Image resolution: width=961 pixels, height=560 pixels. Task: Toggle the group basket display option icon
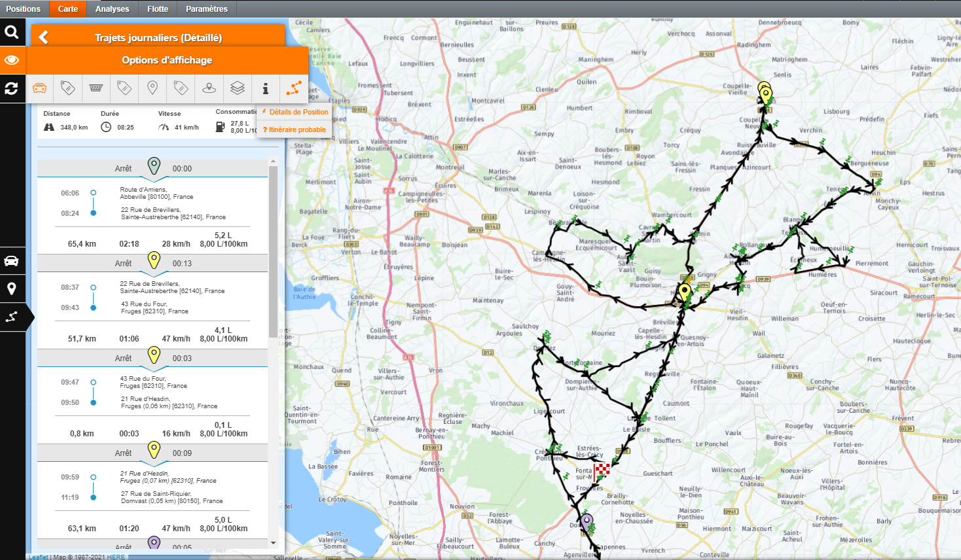coord(96,88)
